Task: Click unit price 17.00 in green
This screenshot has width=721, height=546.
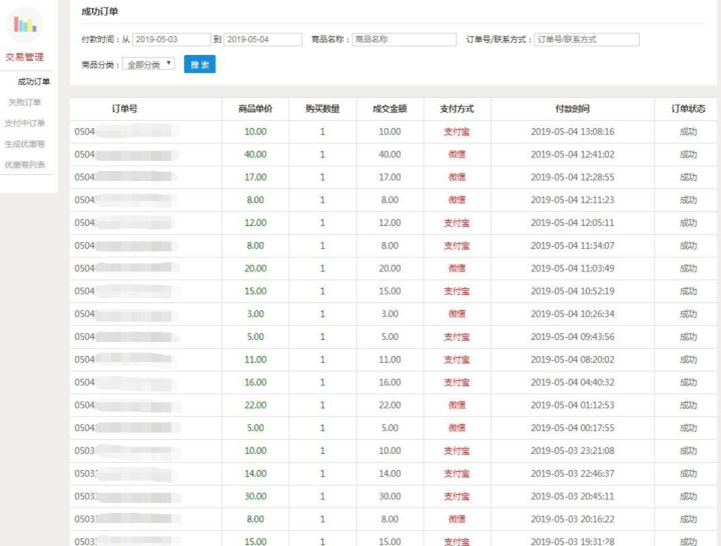Action: (x=255, y=178)
